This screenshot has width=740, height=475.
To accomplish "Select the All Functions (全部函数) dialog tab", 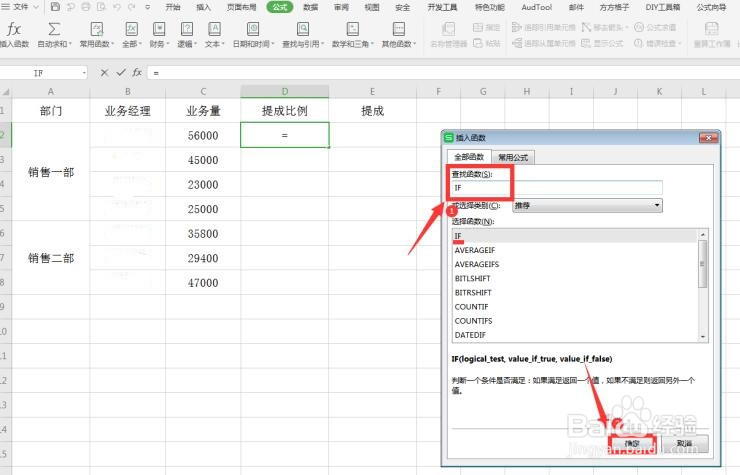I will (x=469, y=157).
